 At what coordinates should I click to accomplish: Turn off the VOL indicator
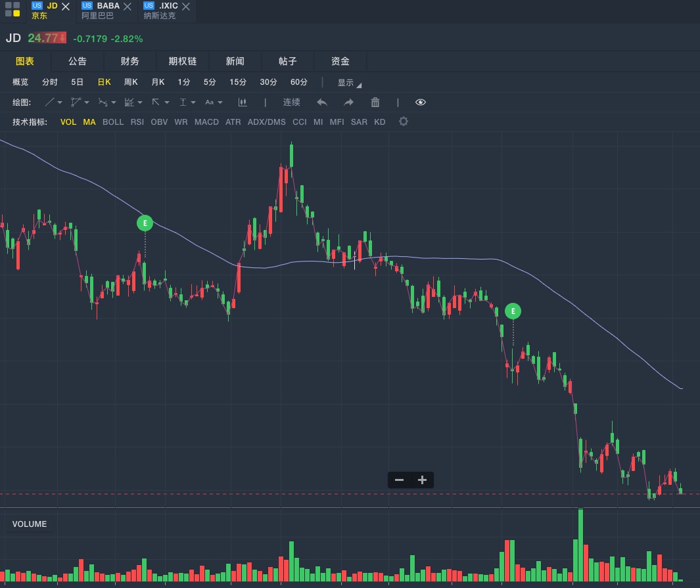68,122
